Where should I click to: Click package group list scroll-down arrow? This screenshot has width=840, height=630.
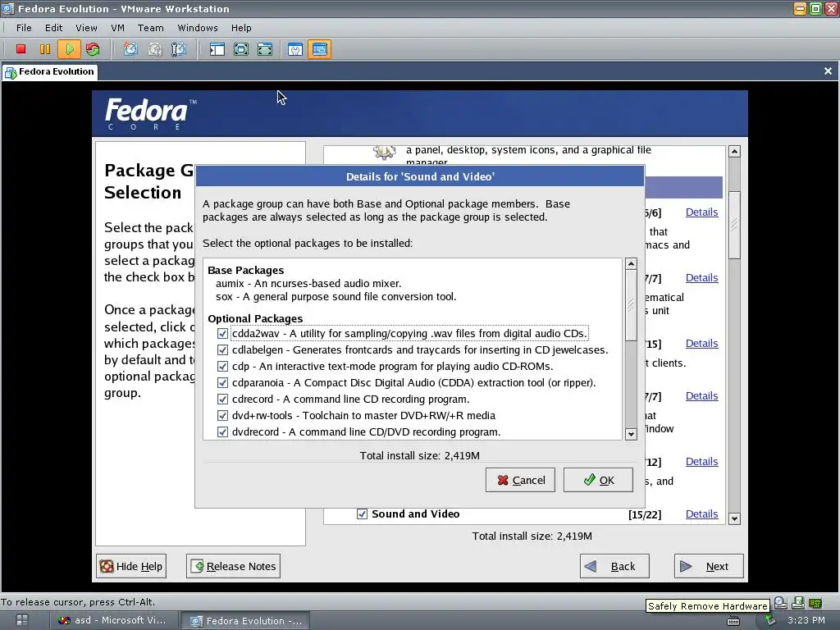click(x=734, y=518)
